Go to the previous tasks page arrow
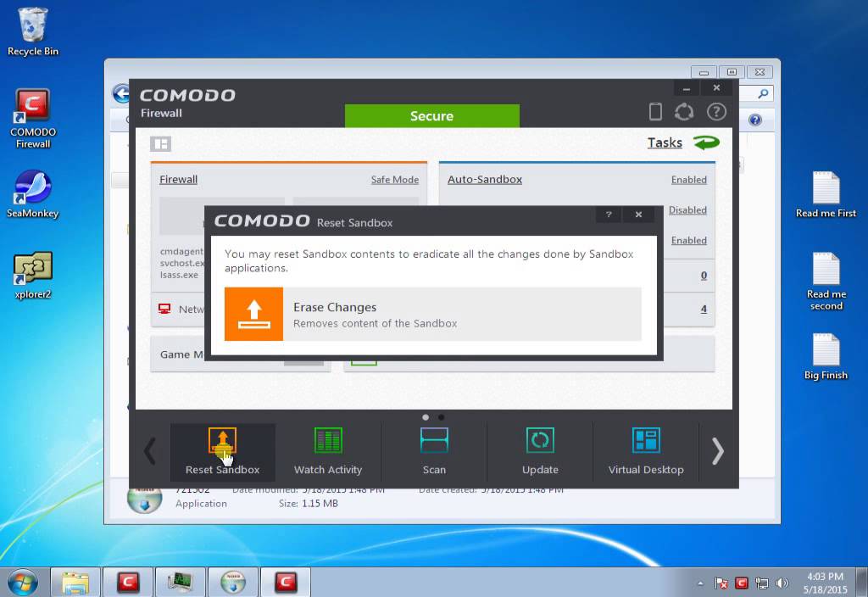Screen dimensions: 868x597 [x=150, y=451]
